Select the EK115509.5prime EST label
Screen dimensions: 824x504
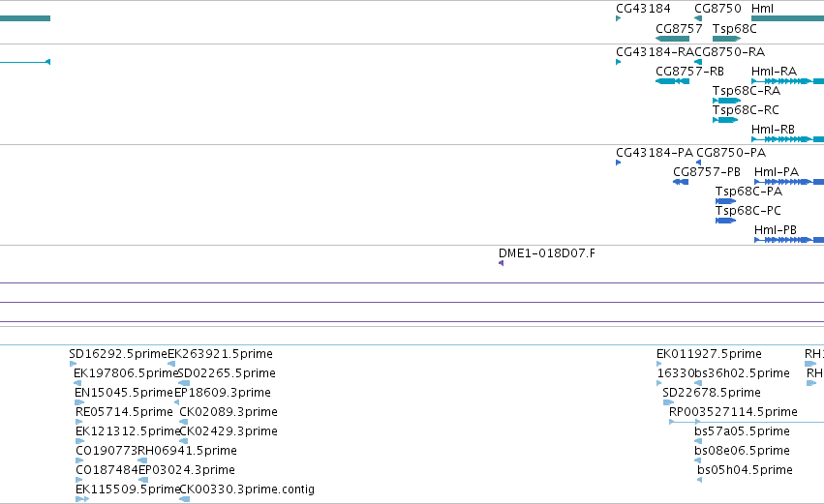point(128,490)
